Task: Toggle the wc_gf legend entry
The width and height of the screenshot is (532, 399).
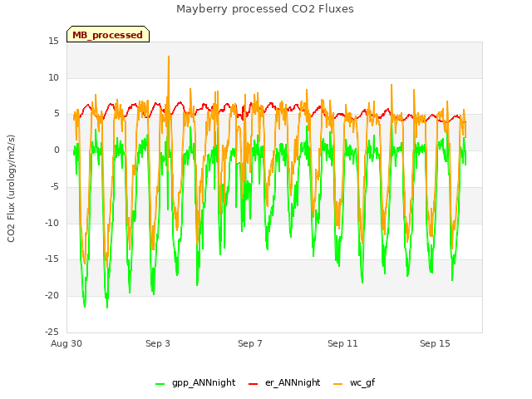Action: (354, 382)
